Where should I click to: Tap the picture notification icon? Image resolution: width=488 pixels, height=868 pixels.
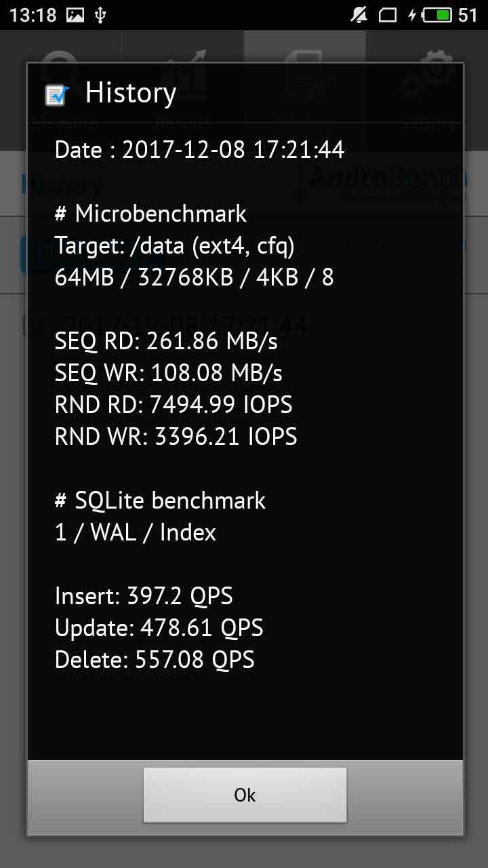(75, 15)
